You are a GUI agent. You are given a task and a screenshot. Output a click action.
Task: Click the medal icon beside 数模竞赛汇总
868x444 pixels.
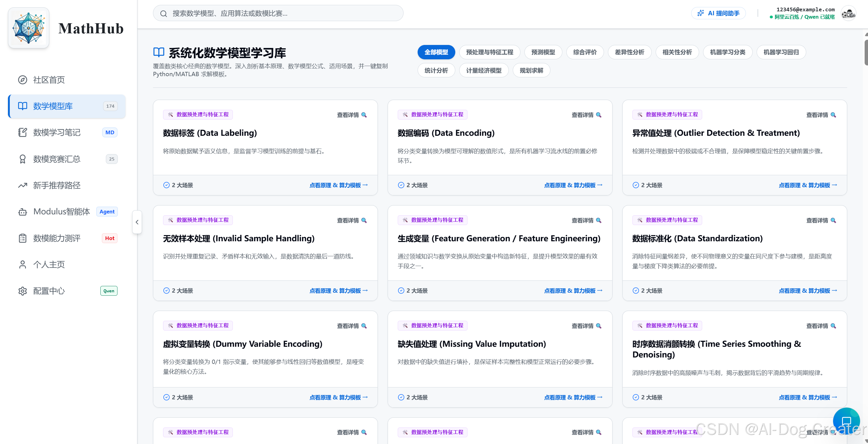pyautogui.click(x=23, y=159)
